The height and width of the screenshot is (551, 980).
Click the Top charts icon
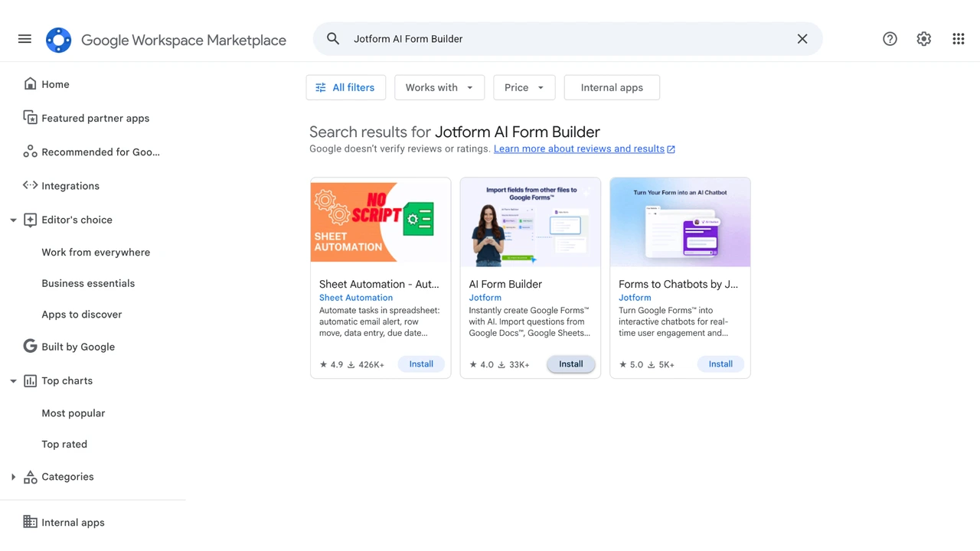(x=30, y=380)
